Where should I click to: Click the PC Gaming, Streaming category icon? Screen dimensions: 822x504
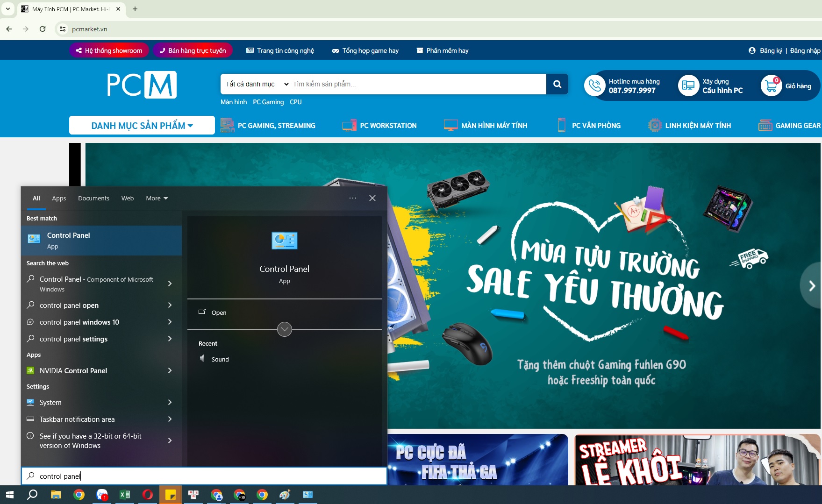click(228, 125)
